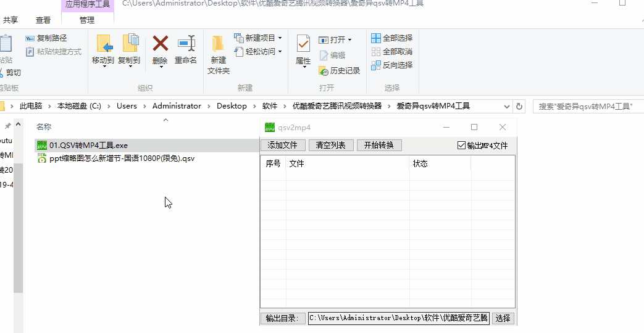Click the Select (选择) output folder button
The width and height of the screenshot is (644, 333).
503,318
